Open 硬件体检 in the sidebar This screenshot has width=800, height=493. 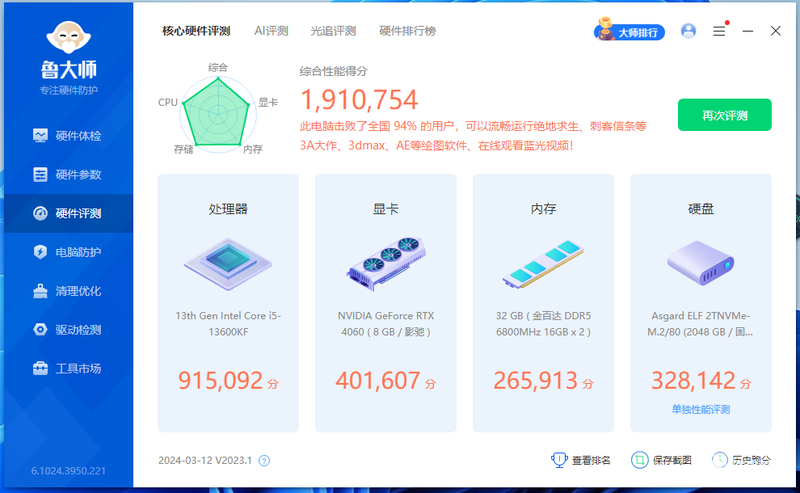(x=68, y=136)
